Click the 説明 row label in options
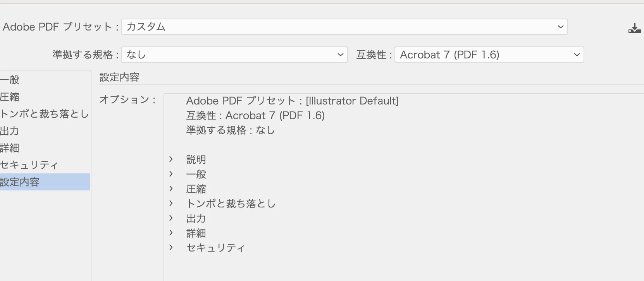 pos(196,159)
